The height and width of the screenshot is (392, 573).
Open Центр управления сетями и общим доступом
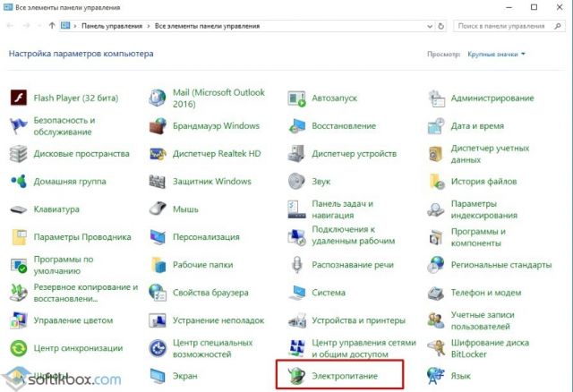point(364,348)
